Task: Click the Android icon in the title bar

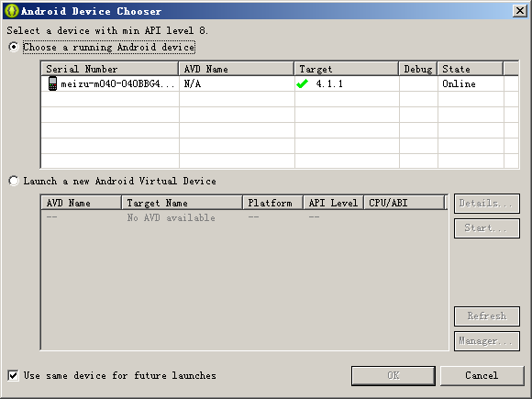Action: (x=12, y=11)
